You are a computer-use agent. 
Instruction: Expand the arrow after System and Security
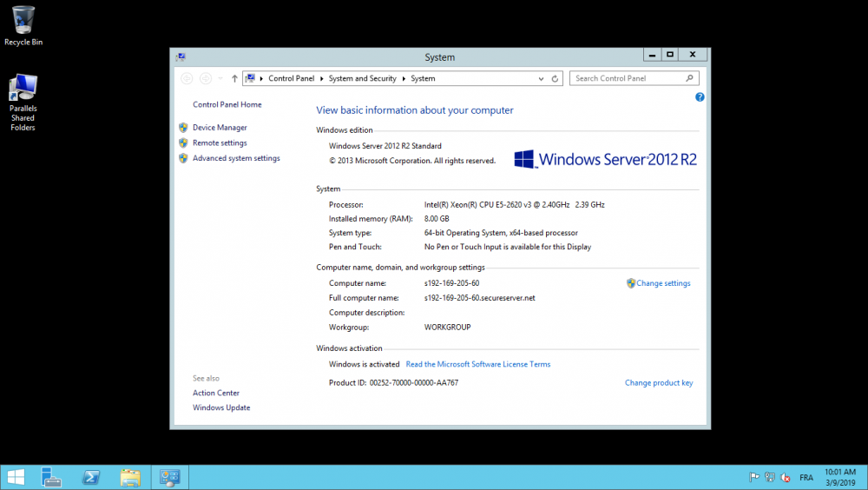click(404, 79)
